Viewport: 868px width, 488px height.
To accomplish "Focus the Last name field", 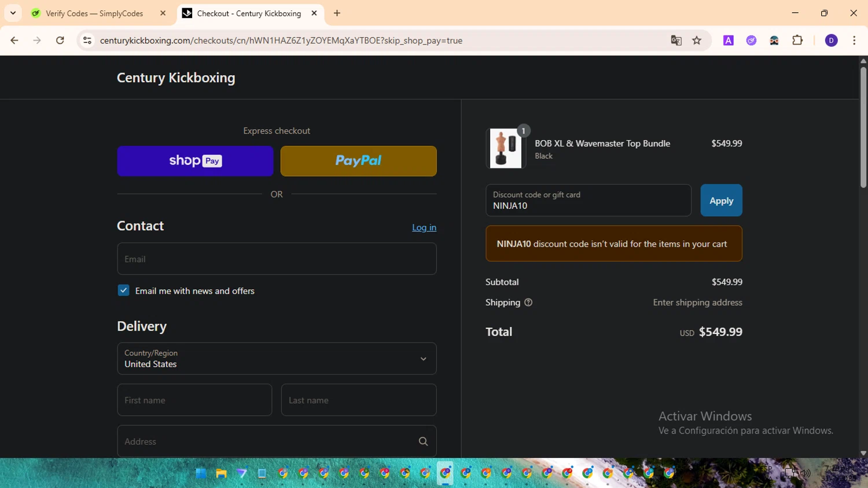I will [359, 400].
